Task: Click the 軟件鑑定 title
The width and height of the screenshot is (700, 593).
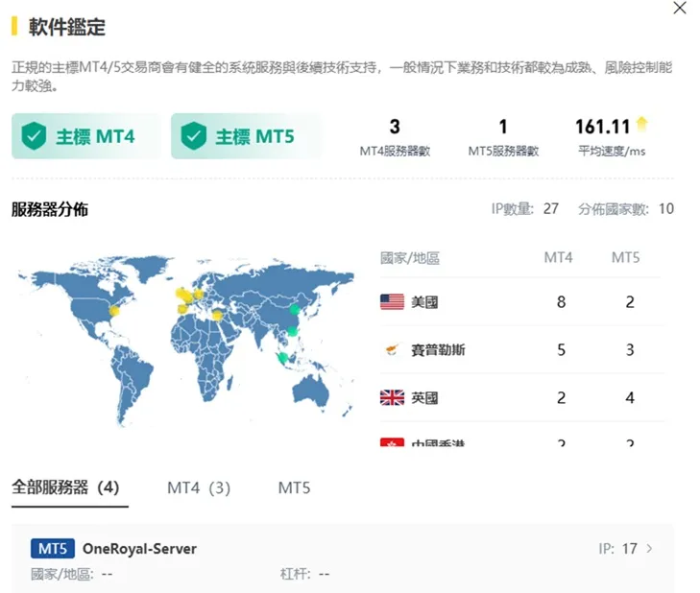Action: click(x=67, y=27)
